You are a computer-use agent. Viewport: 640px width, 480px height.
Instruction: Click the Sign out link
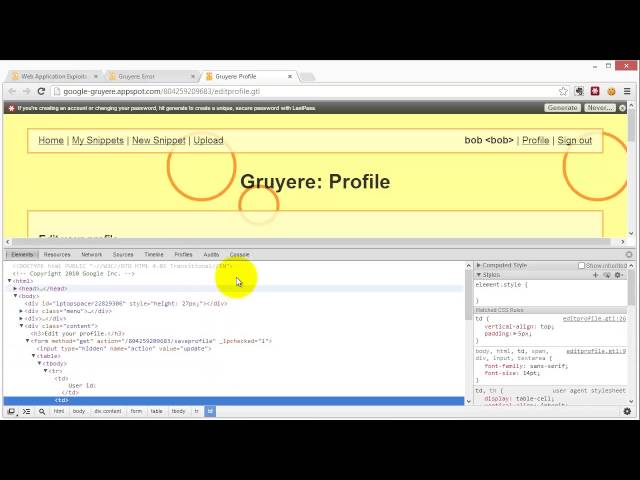point(575,140)
